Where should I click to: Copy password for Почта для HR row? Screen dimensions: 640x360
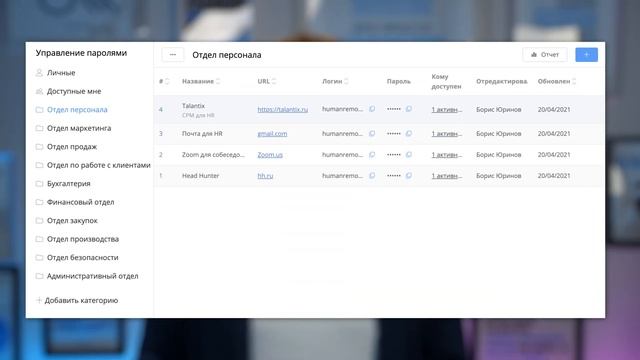pyautogui.click(x=409, y=133)
